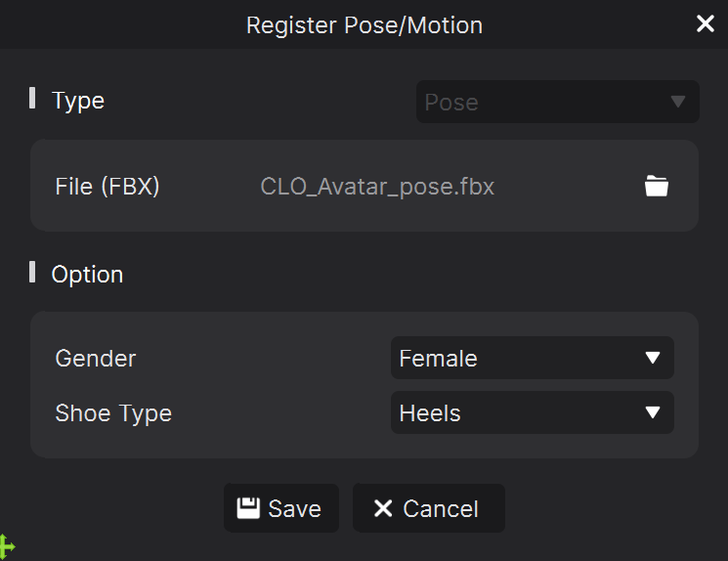Open the Shoe Type dropdown showing Heels
Image resolution: width=728 pixels, height=561 pixels.
532,412
